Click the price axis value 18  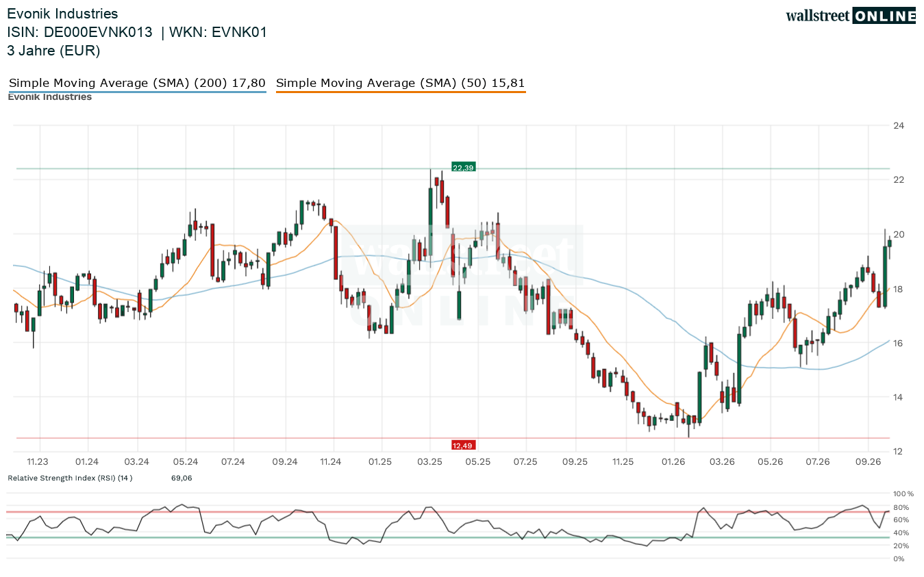899,289
